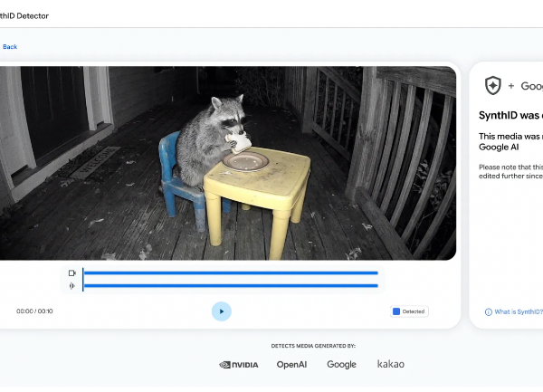Viewport: 543px width, 392px height.
Task: Click the kakao logo
Action: [x=391, y=364]
